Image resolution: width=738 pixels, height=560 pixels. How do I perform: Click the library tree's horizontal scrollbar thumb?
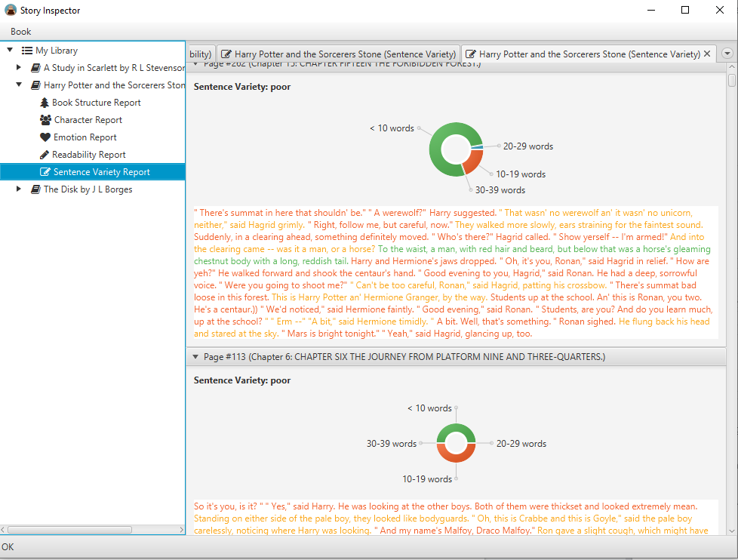(69, 530)
